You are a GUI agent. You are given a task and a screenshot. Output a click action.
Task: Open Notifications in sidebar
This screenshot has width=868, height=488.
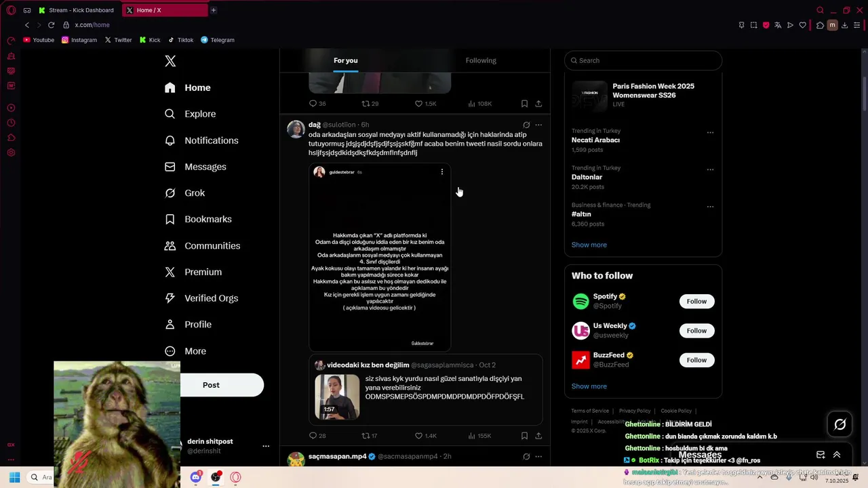point(201,140)
